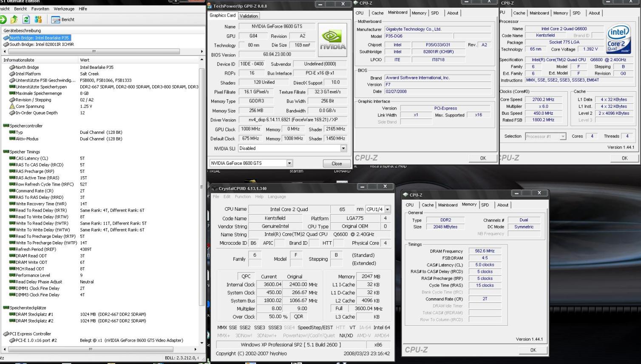This screenshot has width=641, height=364.
Task: Click the Wert column header in Everest
Action: click(139, 60)
